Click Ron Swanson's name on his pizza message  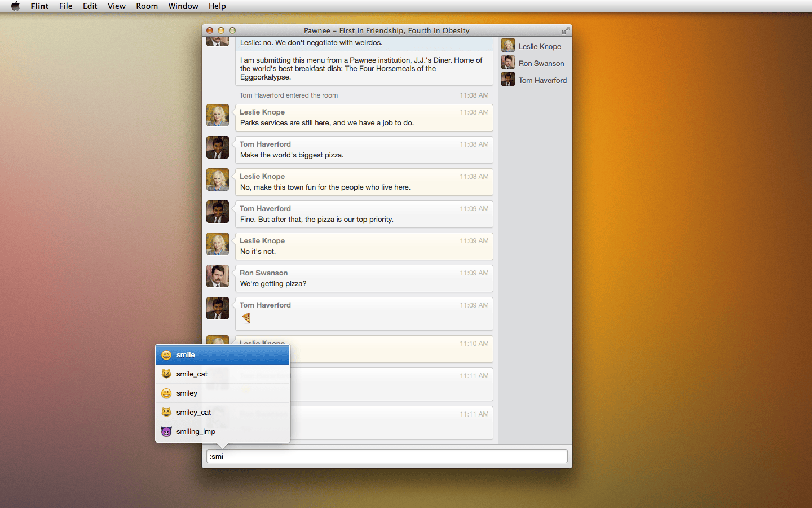(263, 273)
